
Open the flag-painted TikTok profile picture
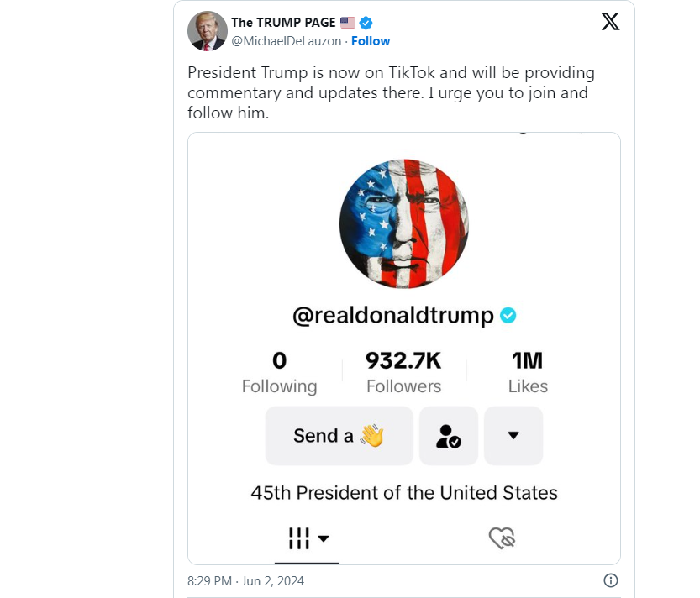(x=403, y=224)
